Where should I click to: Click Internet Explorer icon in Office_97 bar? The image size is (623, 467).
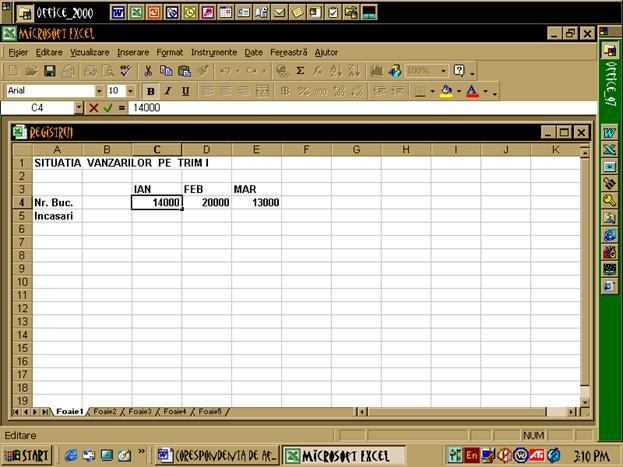[x=609, y=234]
